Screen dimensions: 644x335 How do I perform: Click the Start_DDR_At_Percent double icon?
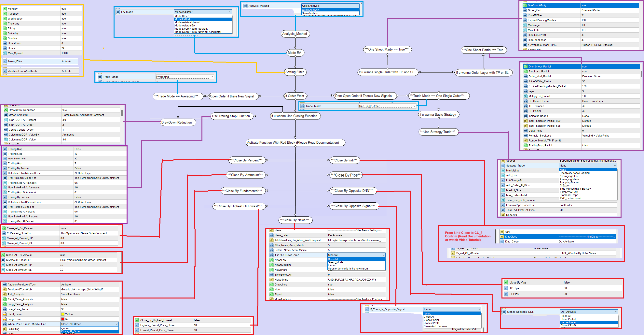(x=6, y=120)
